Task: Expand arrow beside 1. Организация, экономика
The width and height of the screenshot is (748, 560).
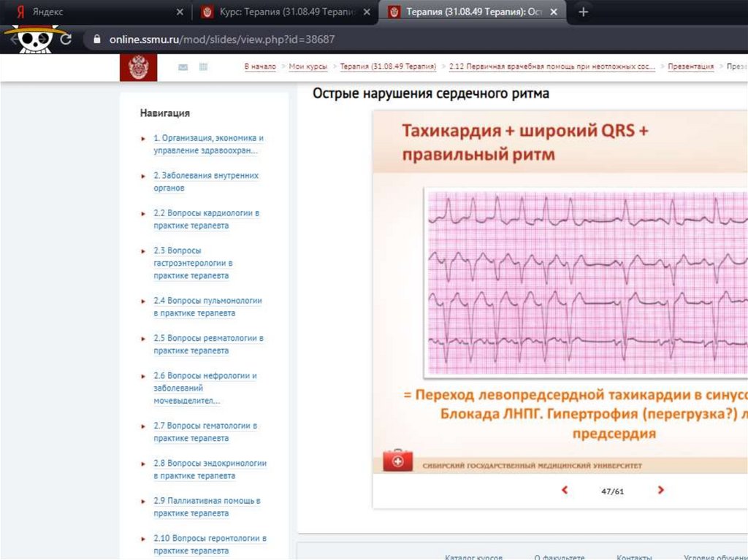Action: pos(143,139)
